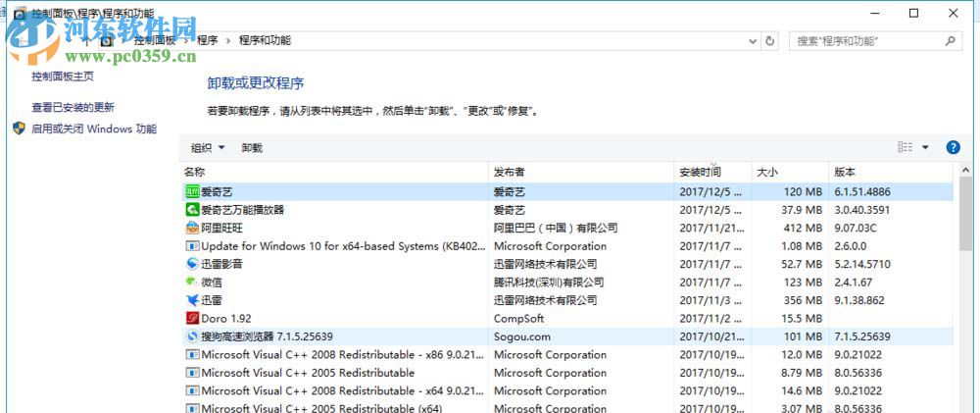The width and height of the screenshot is (980, 413).
Task: Open 启用或关闭 Windows 功能 link
Action: (x=94, y=129)
